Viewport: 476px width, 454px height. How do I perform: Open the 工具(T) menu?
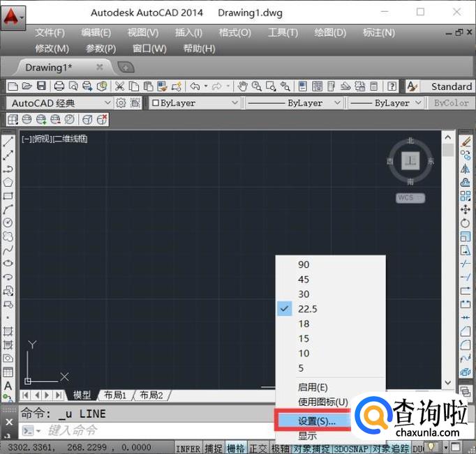283,33
